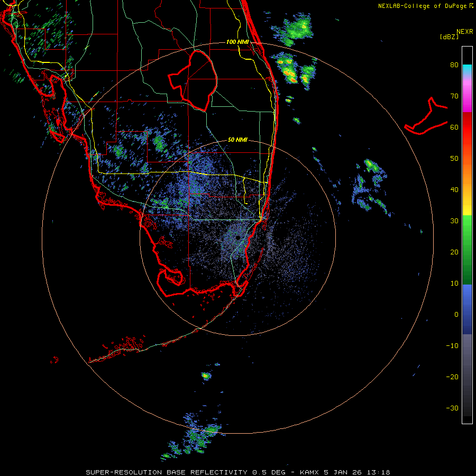Click the red Bahamas island outline at right edge

pyautogui.click(x=426, y=117)
